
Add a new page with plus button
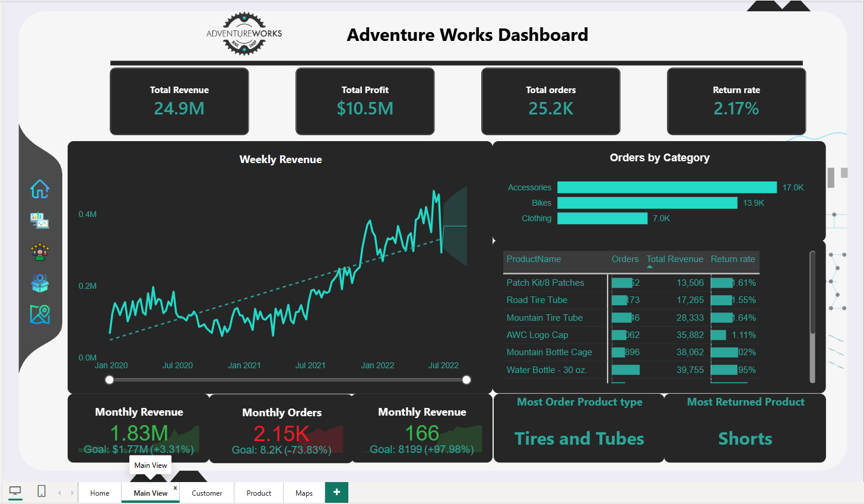(336, 492)
